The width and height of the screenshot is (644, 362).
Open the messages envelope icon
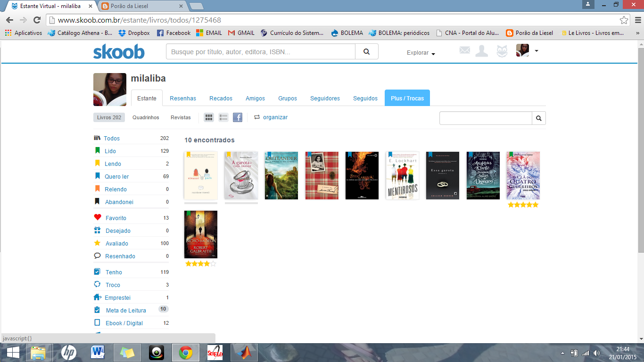(x=465, y=50)
